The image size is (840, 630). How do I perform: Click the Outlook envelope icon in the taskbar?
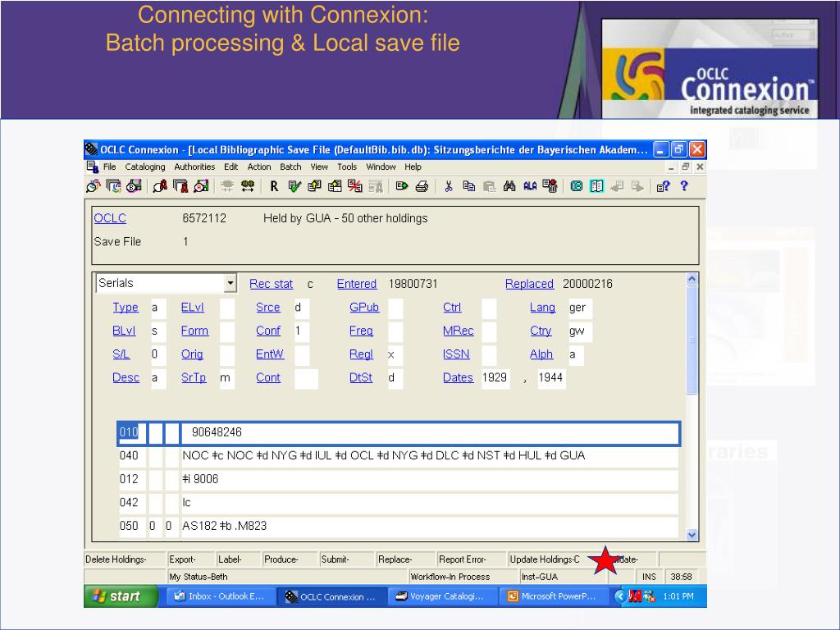180,596
